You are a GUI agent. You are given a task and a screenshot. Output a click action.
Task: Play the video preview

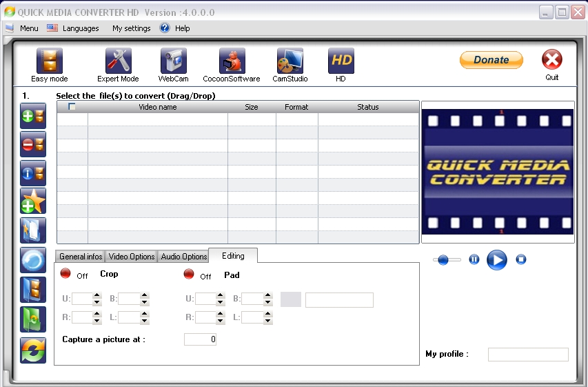[496, 260]
